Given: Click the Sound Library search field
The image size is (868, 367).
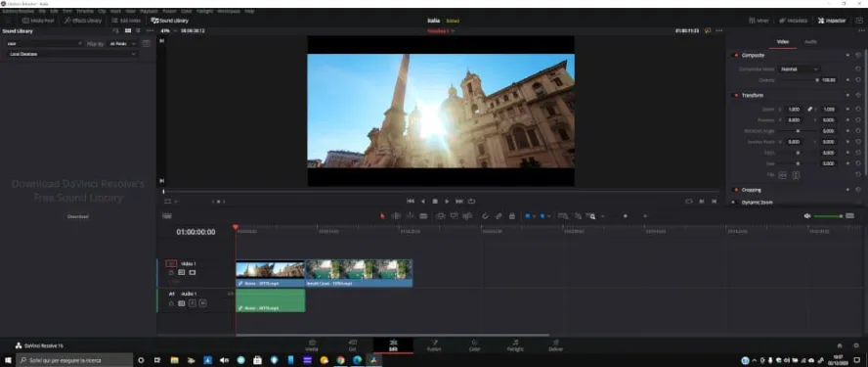Looking at the screenshot, I should coord(44,43).
